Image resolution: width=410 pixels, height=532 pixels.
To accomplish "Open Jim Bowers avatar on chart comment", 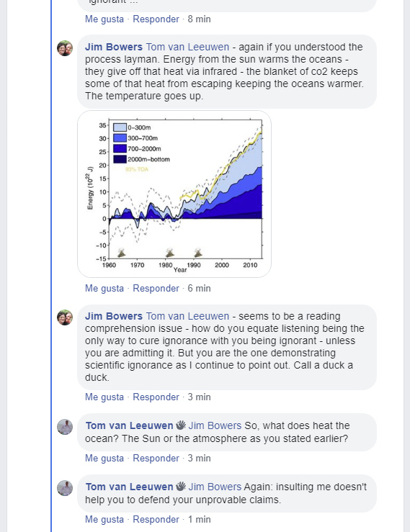I will point(65,48).
